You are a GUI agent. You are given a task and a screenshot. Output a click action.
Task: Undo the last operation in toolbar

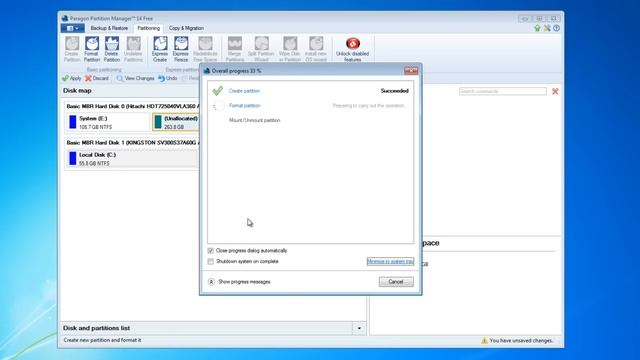(168, 78)
